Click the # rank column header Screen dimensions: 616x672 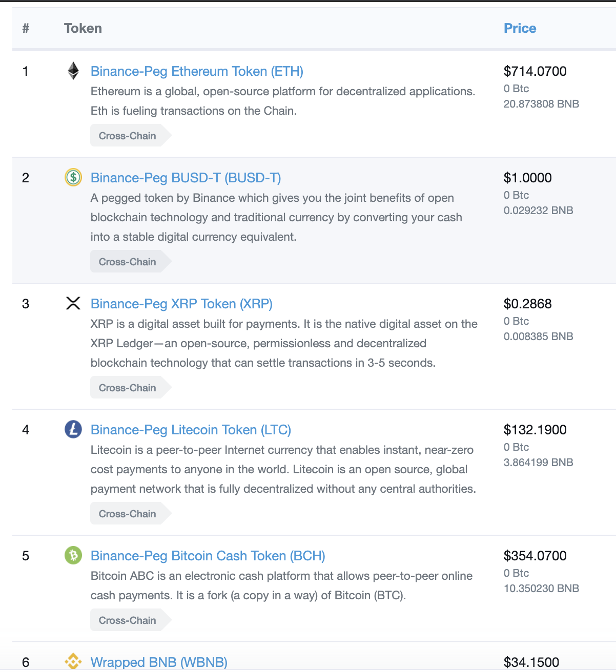[26, 28]
